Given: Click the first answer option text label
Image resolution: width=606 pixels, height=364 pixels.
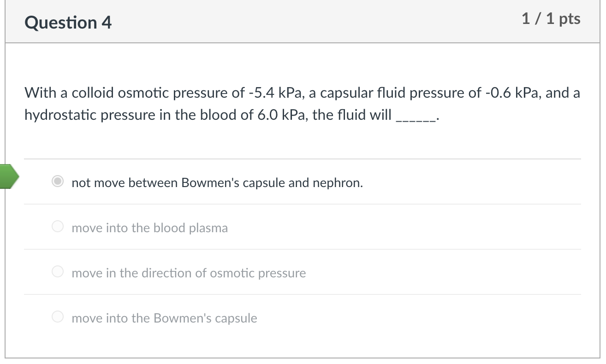Looking at the screenshot, I should pos(217,182).
